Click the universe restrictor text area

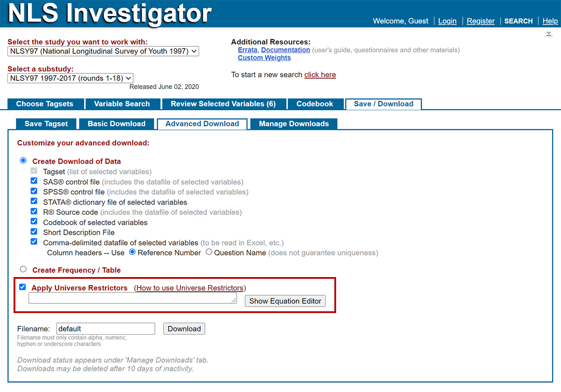[133, 298]
